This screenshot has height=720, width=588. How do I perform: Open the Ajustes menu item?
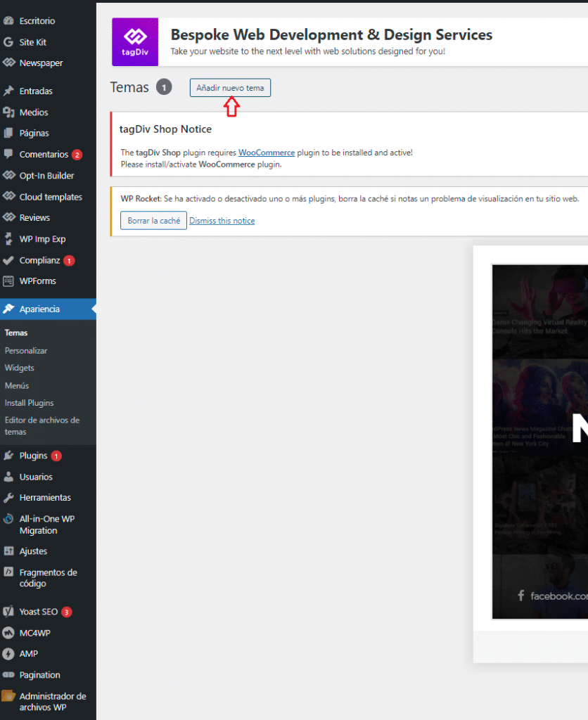[x=33, y=551]
